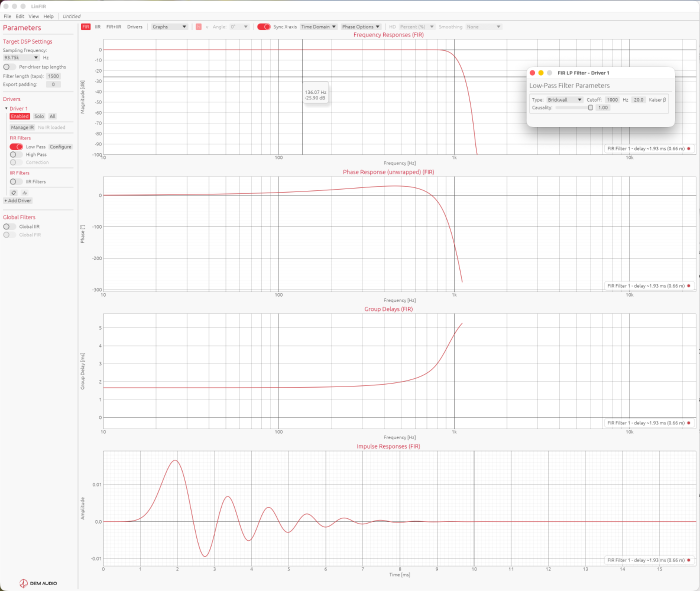This screenshot has width=700, height=591.
Task: Enable the IIR Filters switch
Action: pyautogui.click(x=16, y=182)
